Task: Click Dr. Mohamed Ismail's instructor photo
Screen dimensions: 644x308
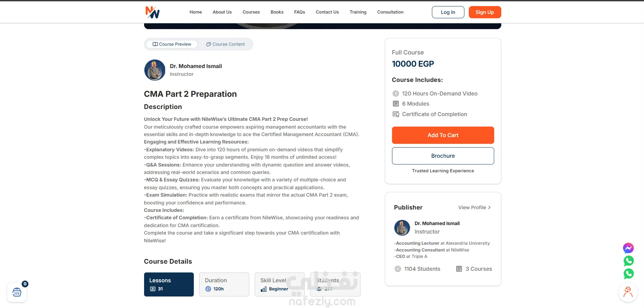Action: click(x=155, y=70)
